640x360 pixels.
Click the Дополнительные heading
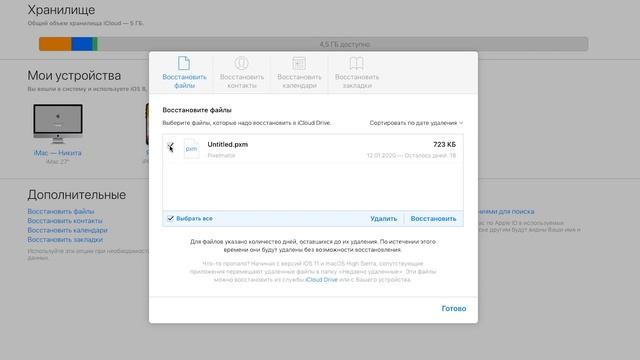tap(77, 195)
